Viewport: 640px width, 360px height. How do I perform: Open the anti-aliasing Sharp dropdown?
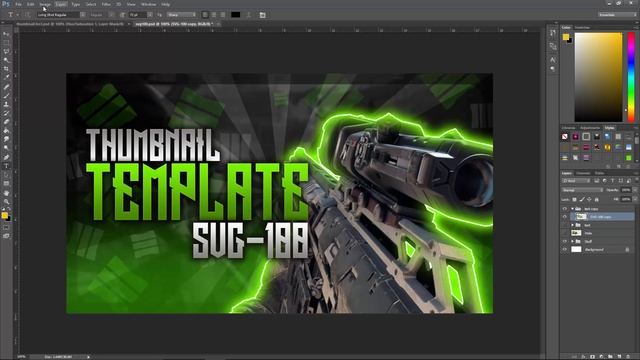point(181,15)
